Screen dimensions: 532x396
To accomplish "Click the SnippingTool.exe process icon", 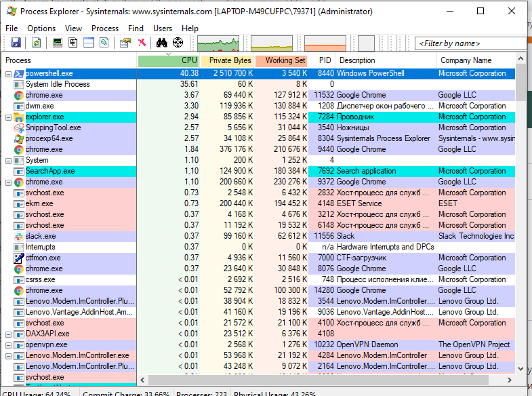I will [x=19, y=127].
